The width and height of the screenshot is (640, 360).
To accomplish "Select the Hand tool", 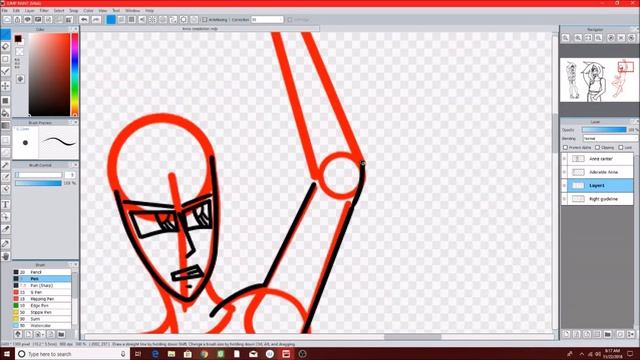I will click(6, 256).
